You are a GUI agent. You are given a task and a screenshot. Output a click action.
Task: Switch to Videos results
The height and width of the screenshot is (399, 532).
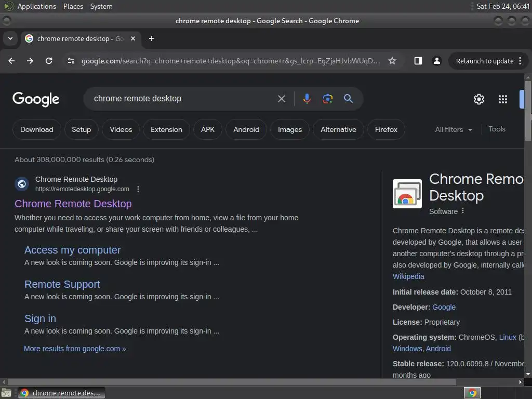click(121, 129)
